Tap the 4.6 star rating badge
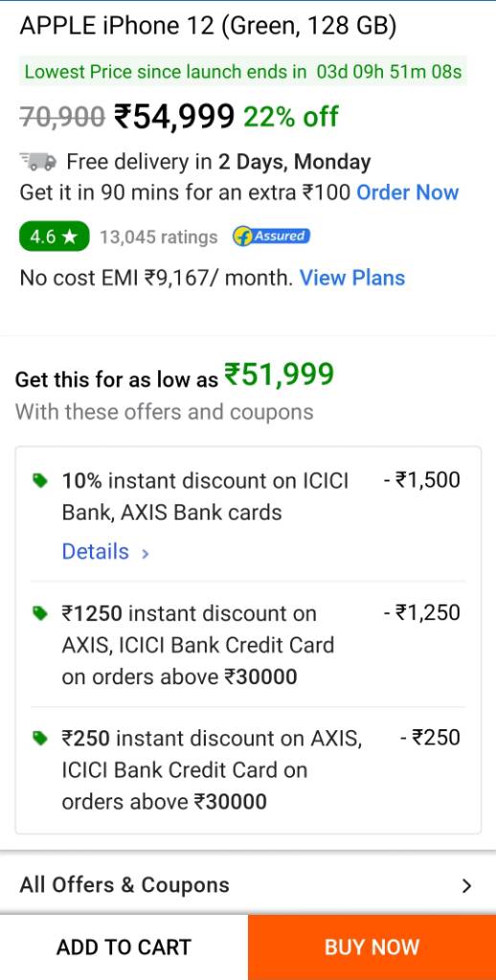 [x=55, y=237]
